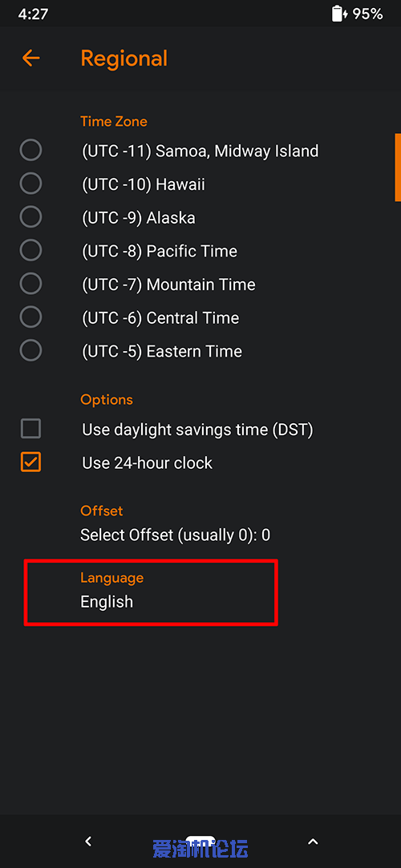Click the orange scrollbar thumb
This screenshot has width=401, height=868.
[x=398, y=168]
